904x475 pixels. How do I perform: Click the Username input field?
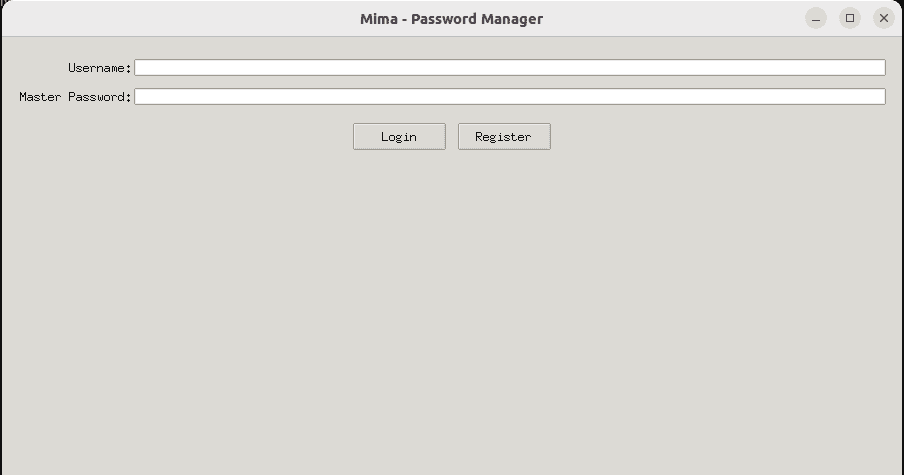509,68
